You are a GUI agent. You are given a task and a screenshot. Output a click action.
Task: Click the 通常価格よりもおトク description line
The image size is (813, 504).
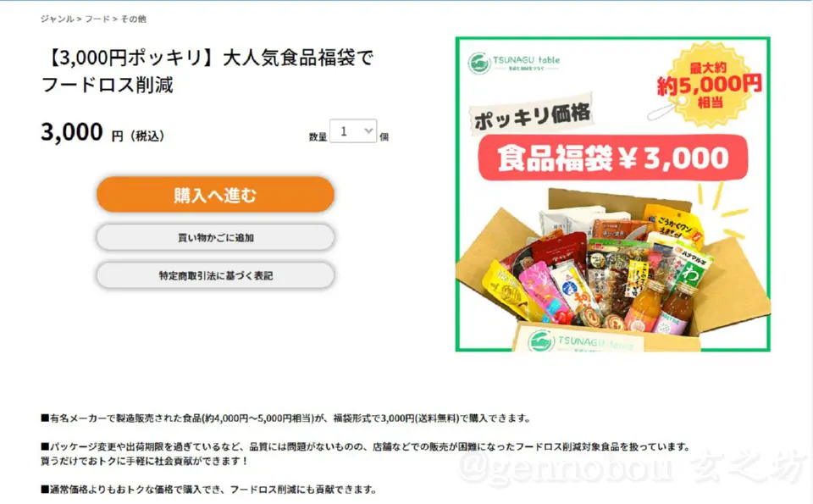coord(208,489)
